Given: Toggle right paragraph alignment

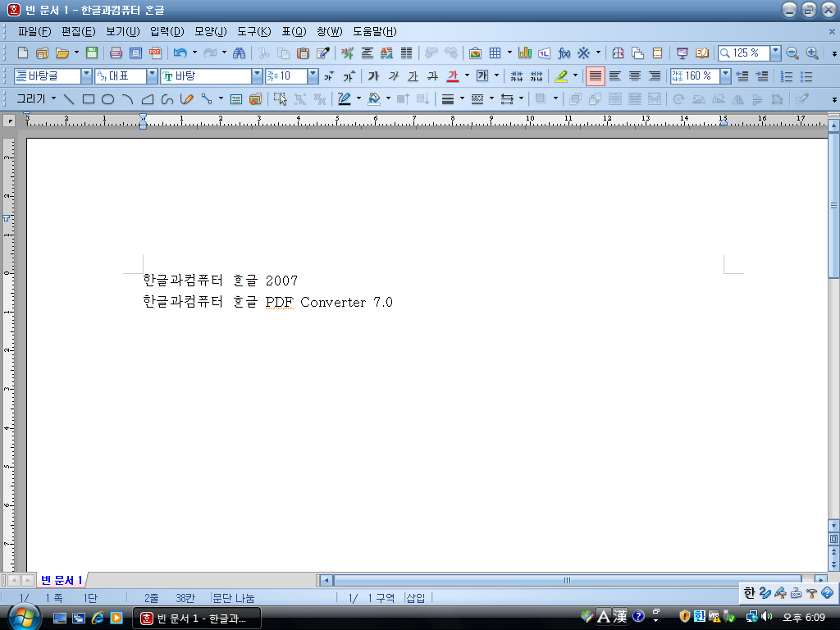Looking at the screenshot, I should [655, 76].
